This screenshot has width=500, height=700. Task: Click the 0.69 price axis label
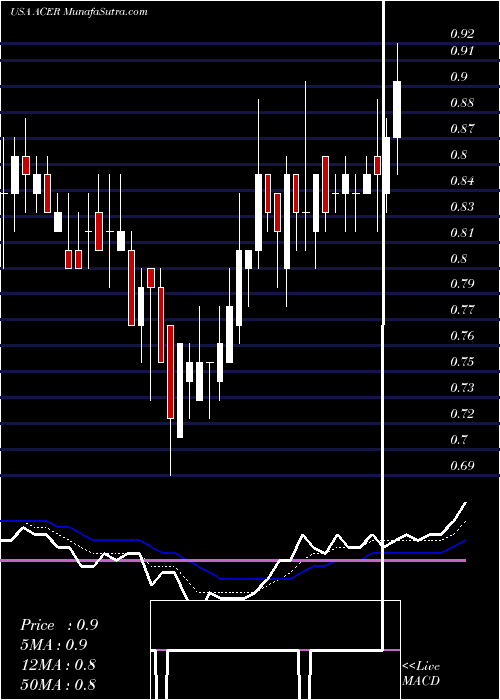click(x=462, y=466)
